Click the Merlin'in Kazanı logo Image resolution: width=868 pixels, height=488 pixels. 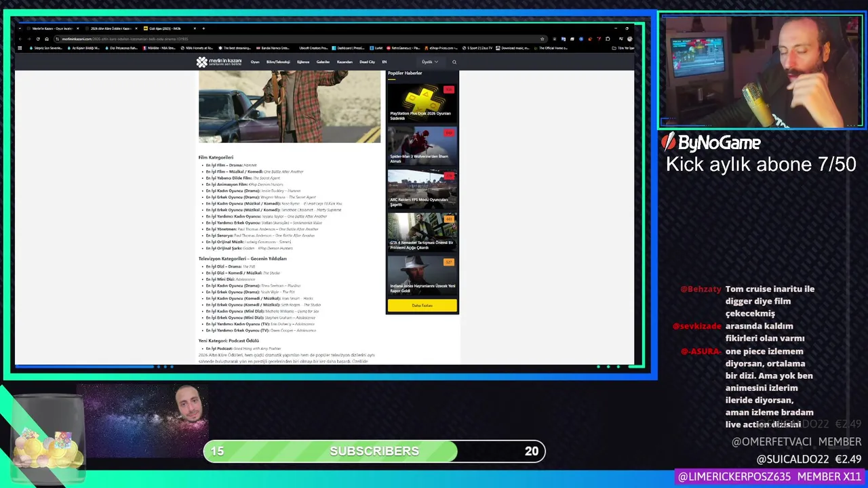(x=219, y=62)
